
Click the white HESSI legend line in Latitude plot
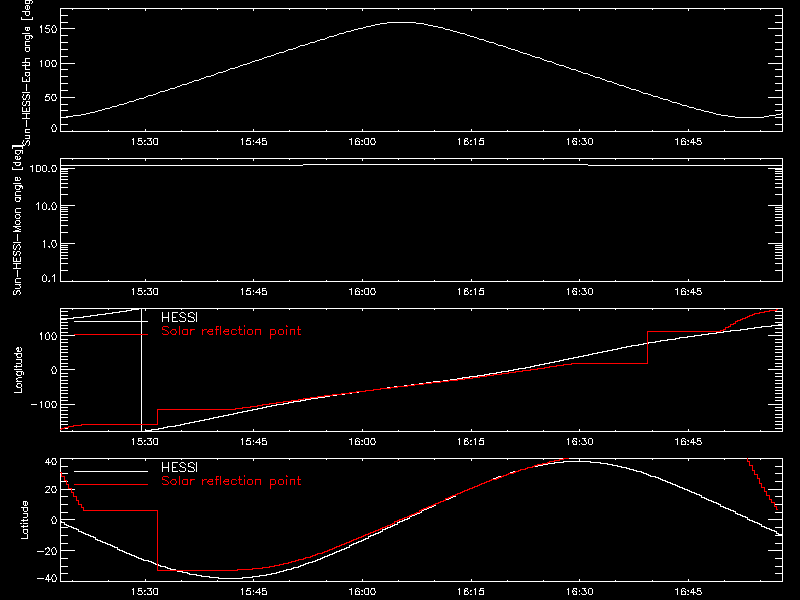[x=111, y=471]
